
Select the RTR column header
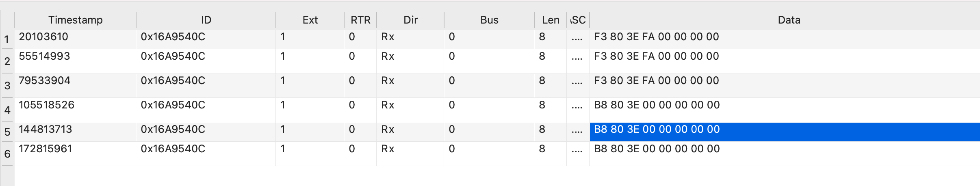coord(360,20)
